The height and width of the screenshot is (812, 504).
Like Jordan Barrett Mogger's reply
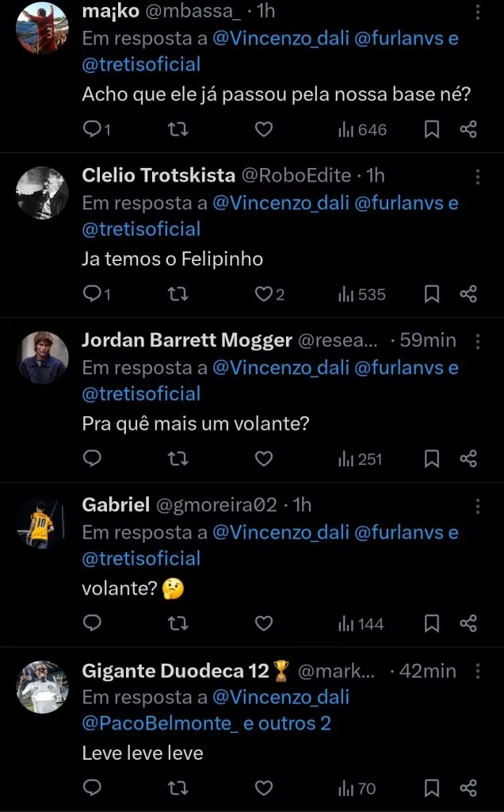(x=263, y=458)
